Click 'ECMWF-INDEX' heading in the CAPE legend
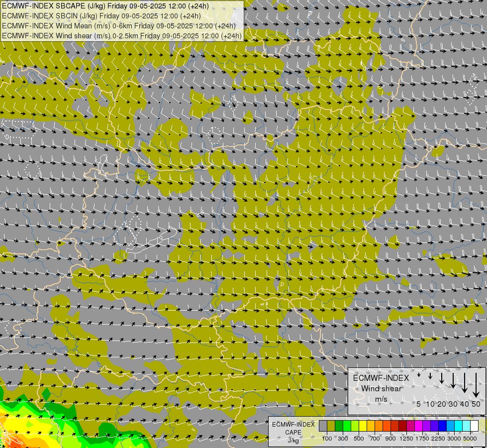 [x=293, y=425]
